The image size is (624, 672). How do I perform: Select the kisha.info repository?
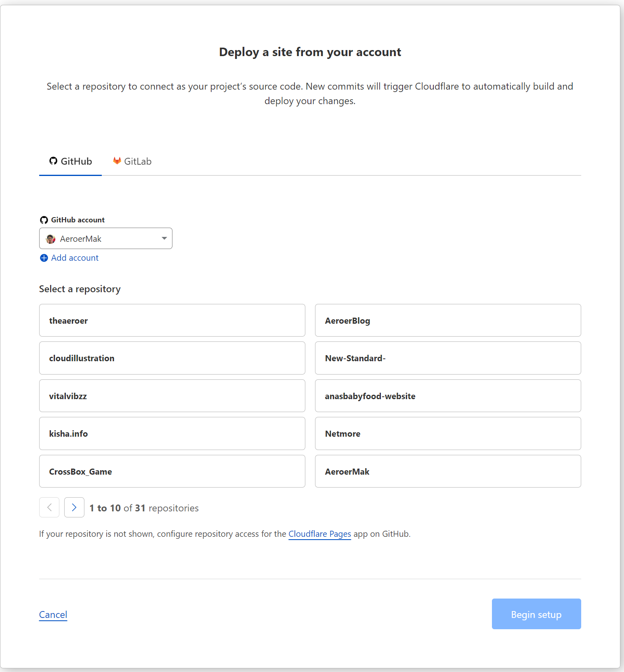coord(172,433)
